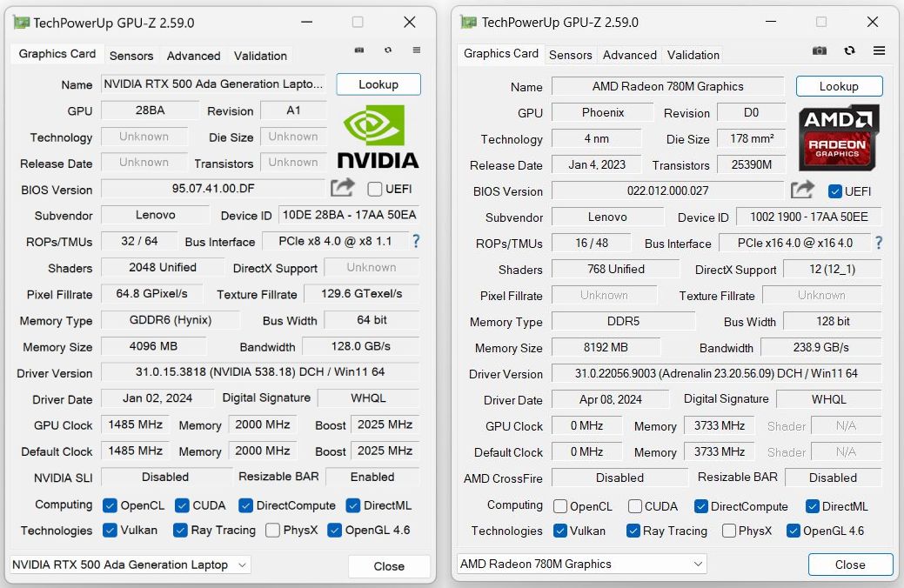
Task: Click refresh icon in AMD GPU-Z window
Action: (849, 50)
